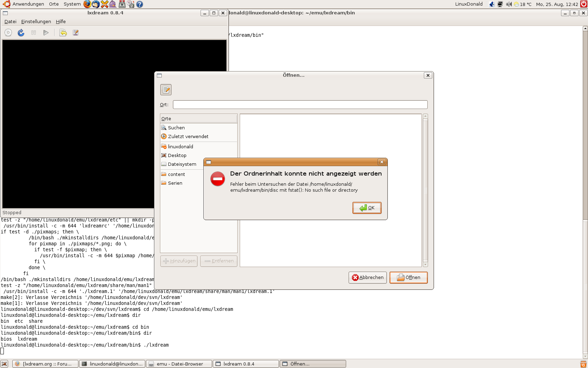The image size is (588, 368).
Task: Click the load state yellow arrow icon
Action: click(x=63, y=33)
